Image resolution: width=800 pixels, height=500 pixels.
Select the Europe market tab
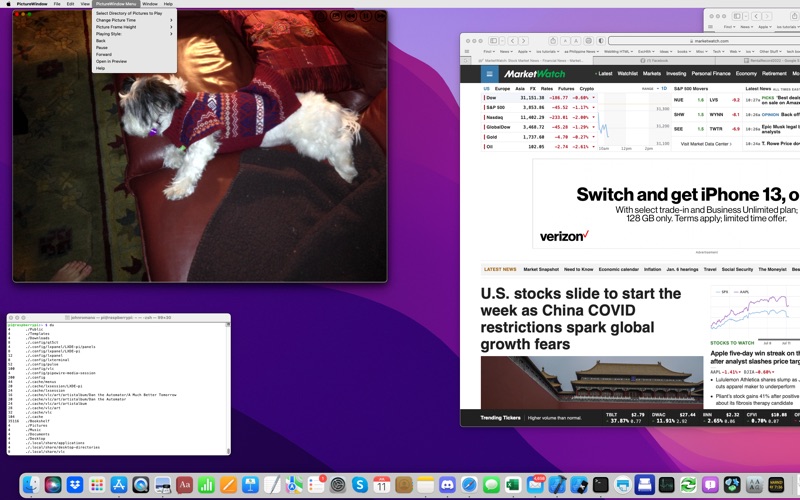pos(502,88)
